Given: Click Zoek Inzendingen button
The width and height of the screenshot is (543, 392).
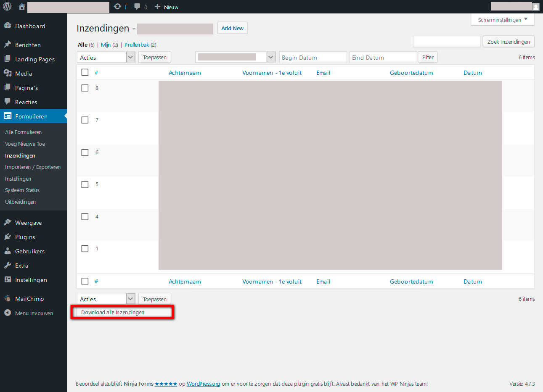Looking at the screenshot, I should pos(509,42).
